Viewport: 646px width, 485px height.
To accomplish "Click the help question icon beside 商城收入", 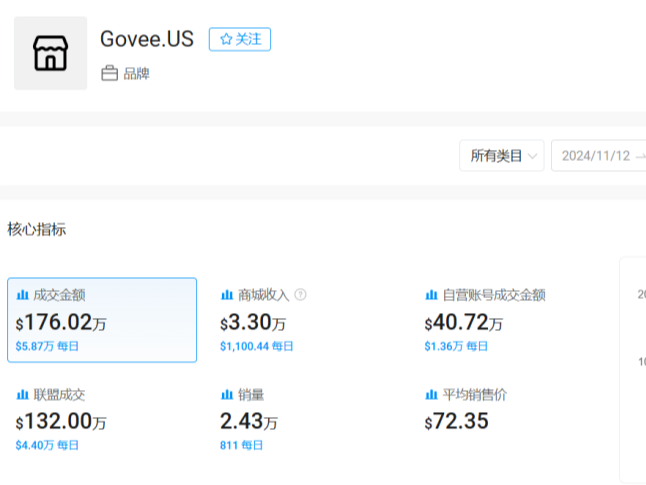I will [x=300, y=295].
